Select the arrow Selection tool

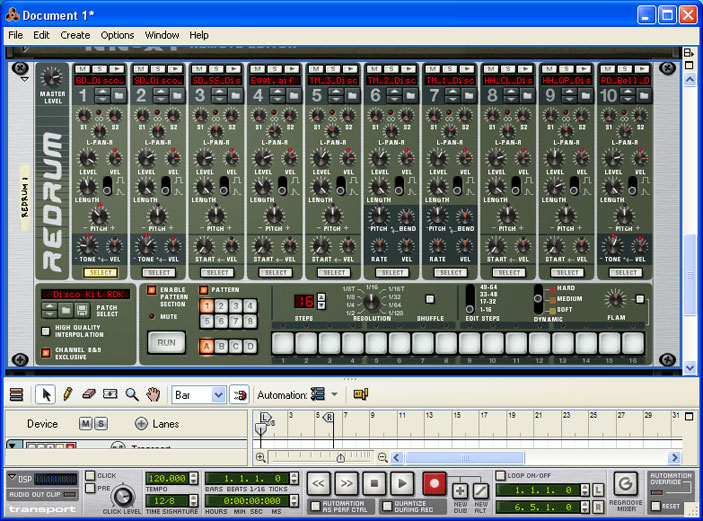click(x=46, y=395)
